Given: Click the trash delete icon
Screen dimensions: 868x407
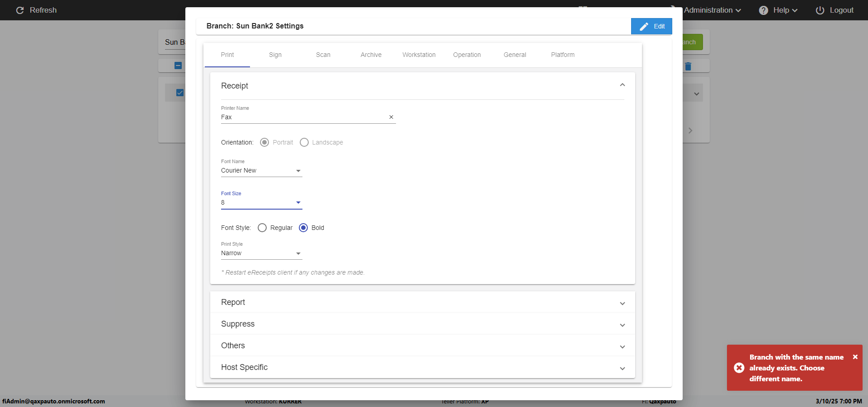Looking at the screenshot, I should tap(688, 66).
